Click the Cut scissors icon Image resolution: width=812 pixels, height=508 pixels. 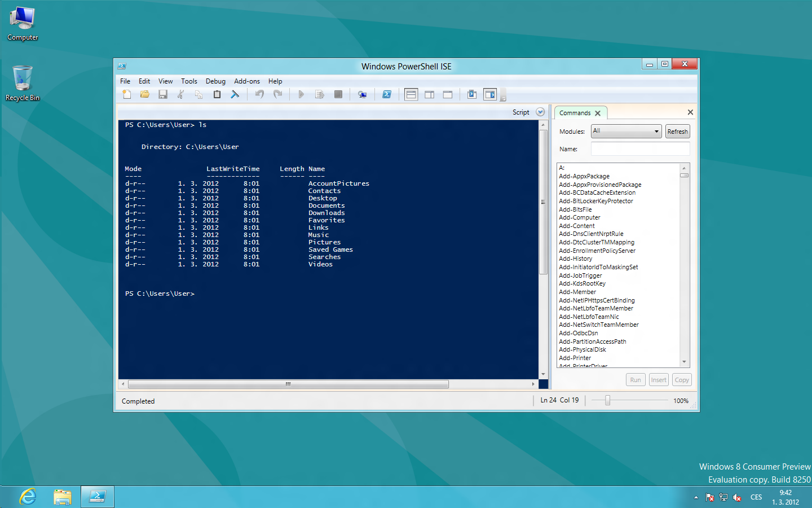click(181, 94)
